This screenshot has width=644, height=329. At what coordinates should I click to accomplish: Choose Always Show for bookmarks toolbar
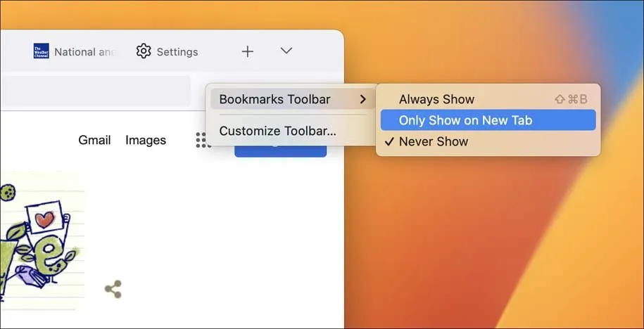[x=436, y=99]
